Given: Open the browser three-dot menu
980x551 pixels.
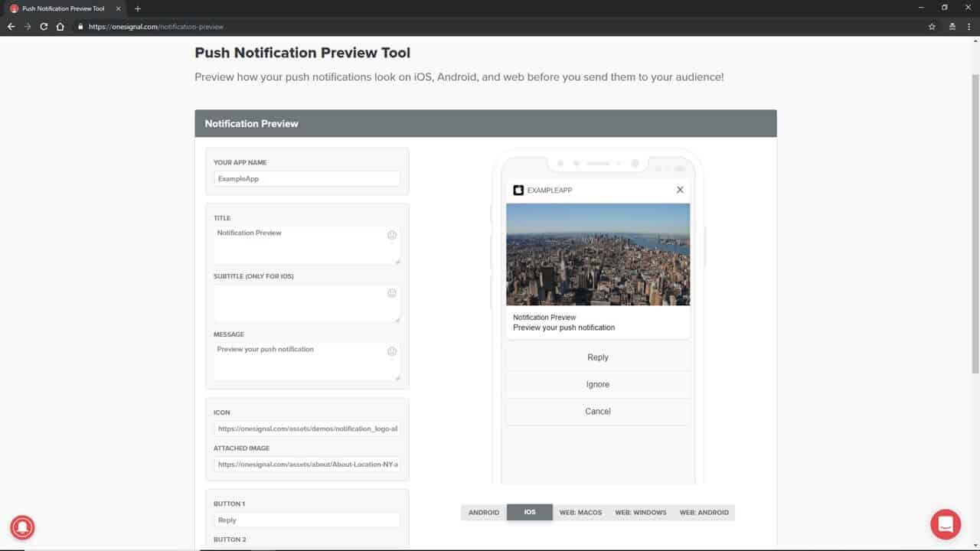Looking at the screenshot, I should click(x=969, y=26).
